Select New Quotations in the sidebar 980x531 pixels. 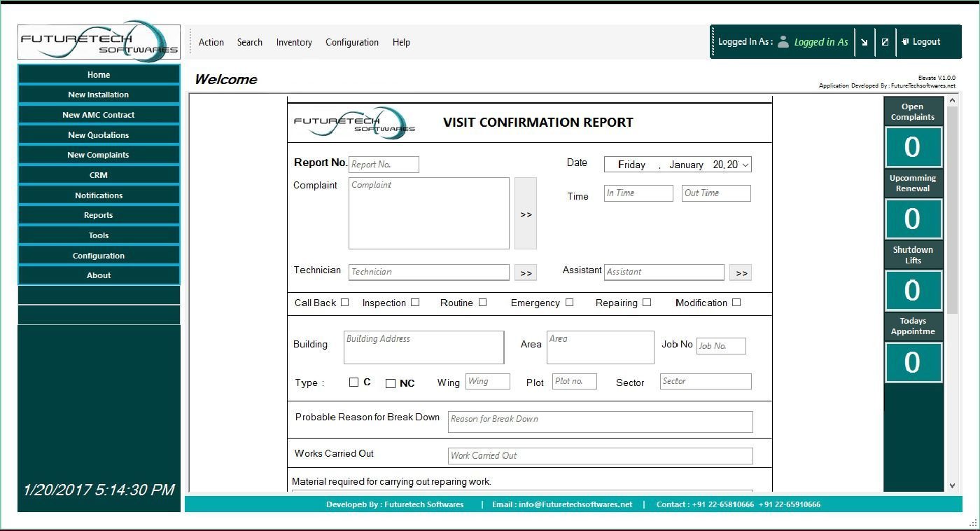(99, 135)
